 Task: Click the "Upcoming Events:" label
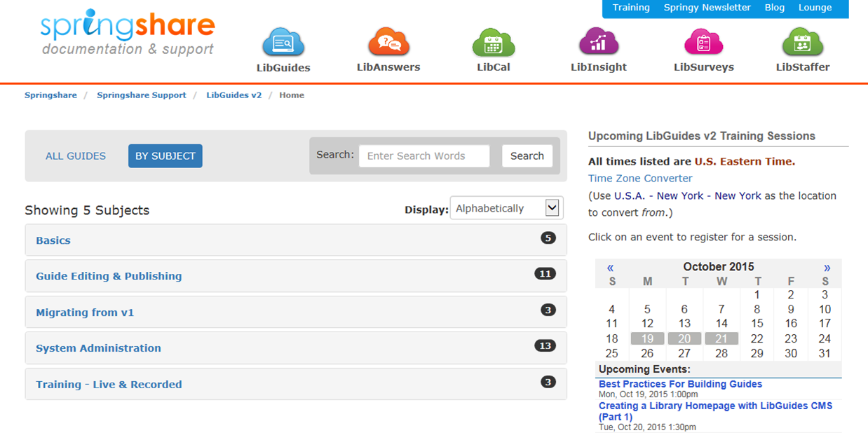(644, 369)
